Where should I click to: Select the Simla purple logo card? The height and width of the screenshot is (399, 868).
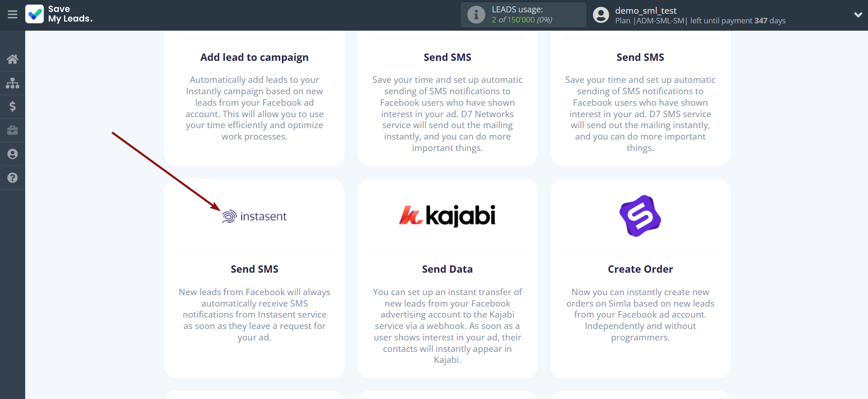(640, 216)
